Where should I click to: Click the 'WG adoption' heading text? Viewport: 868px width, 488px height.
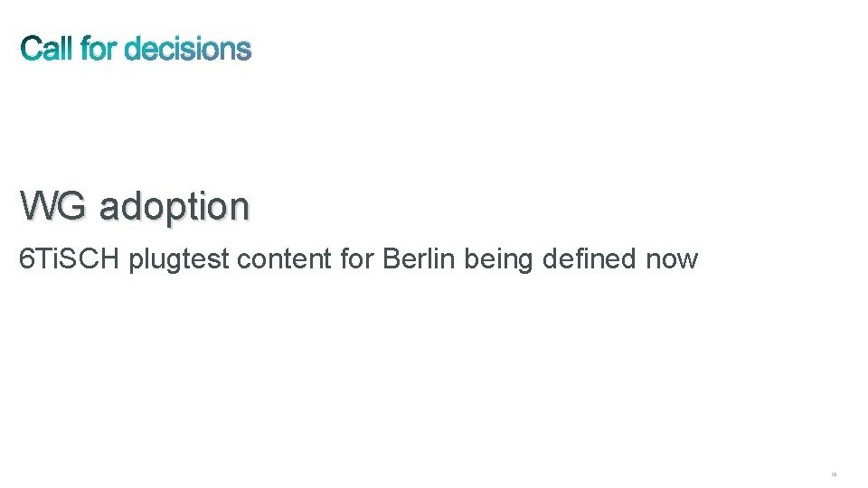point(135,208)
